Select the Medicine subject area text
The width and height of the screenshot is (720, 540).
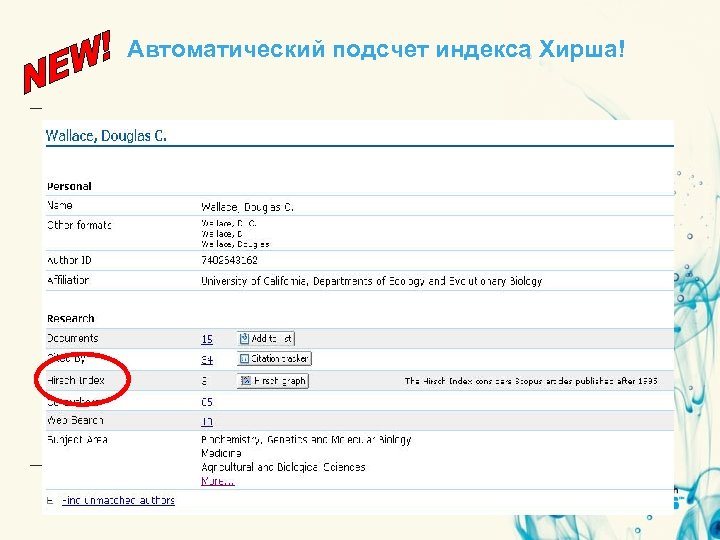[x=221, y=453]
